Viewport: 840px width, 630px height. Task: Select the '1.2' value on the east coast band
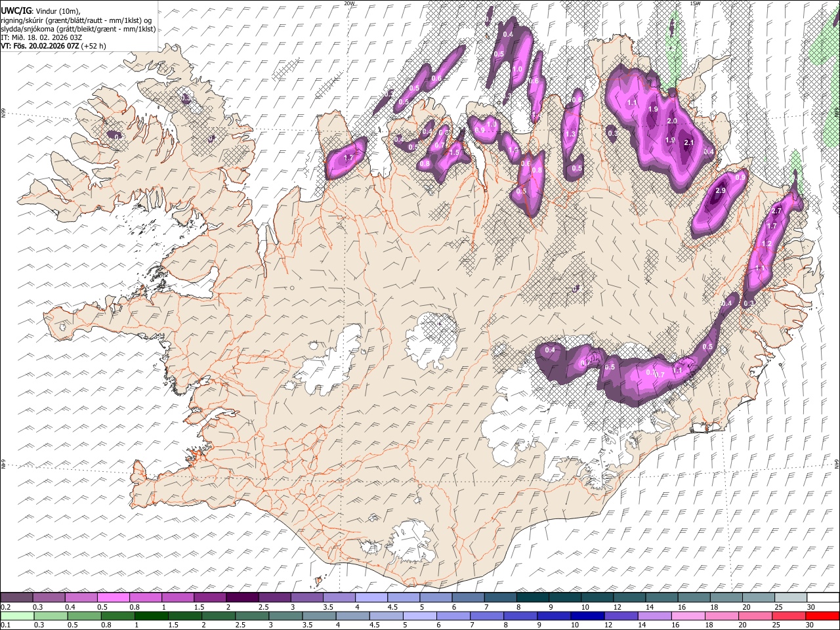coord(766,243)
